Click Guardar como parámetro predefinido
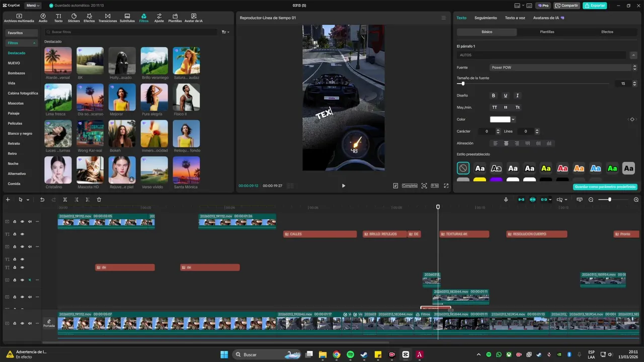Image resolution: width=644 pixels, height=362 pixels. pos(605,187)
